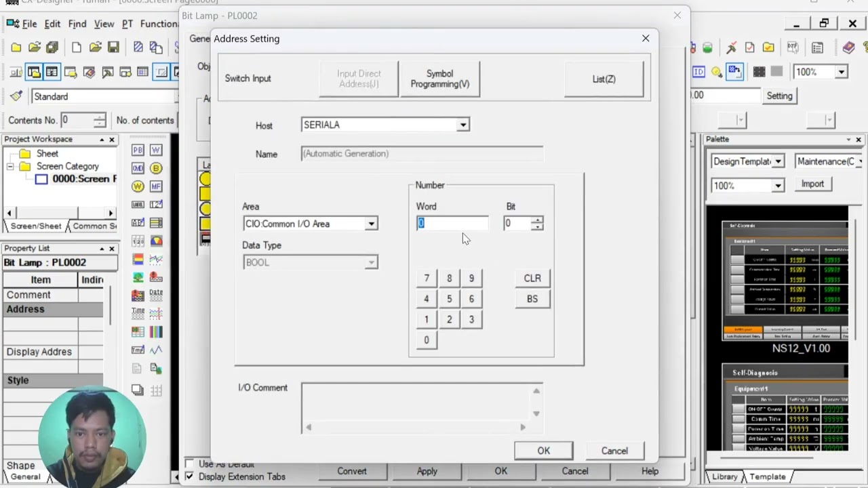Choose the Date object tool
Screen dimensions: 868x488
[x=156, y=296]
